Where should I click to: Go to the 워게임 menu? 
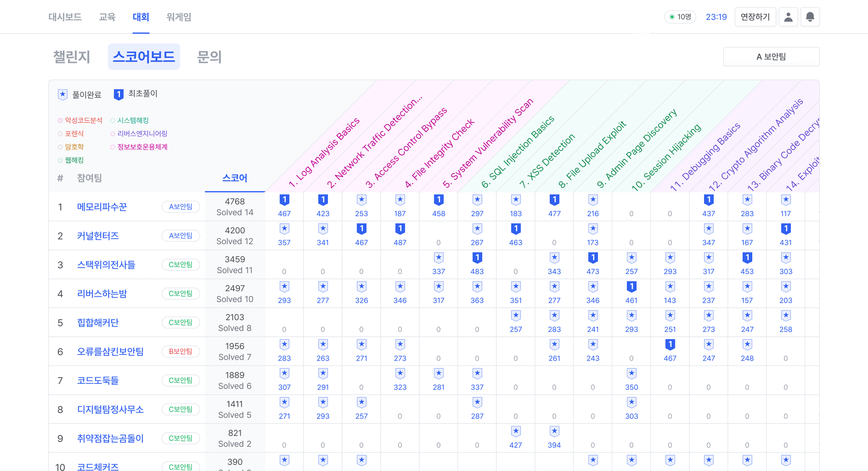tap(179, 17)
